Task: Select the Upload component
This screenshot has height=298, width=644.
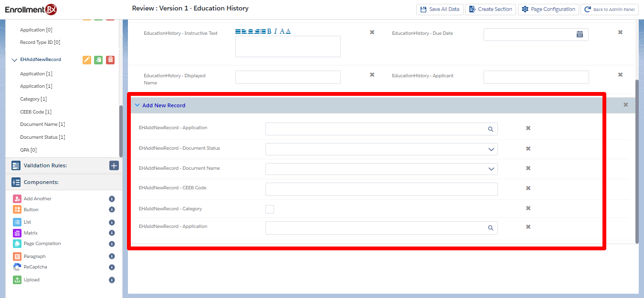Action: point(32,280)
